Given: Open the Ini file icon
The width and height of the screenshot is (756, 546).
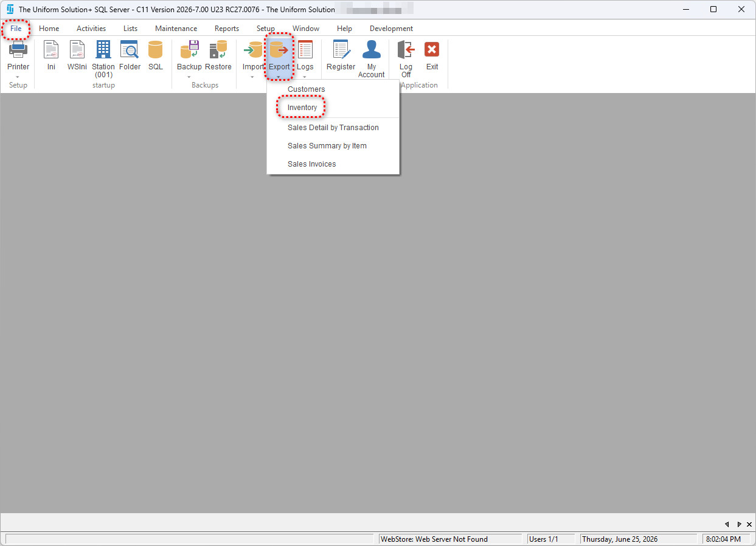Looking at the screenshot, I should (51, 50).
